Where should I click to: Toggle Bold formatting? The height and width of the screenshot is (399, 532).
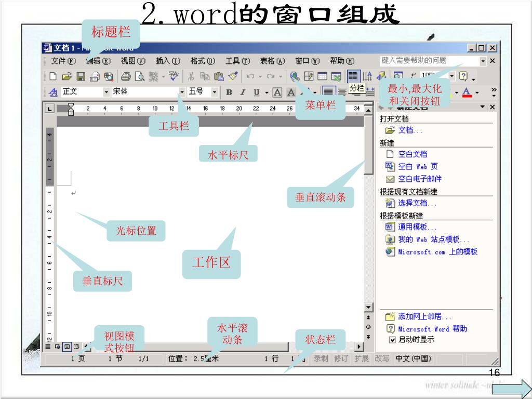tap(229, 92)
